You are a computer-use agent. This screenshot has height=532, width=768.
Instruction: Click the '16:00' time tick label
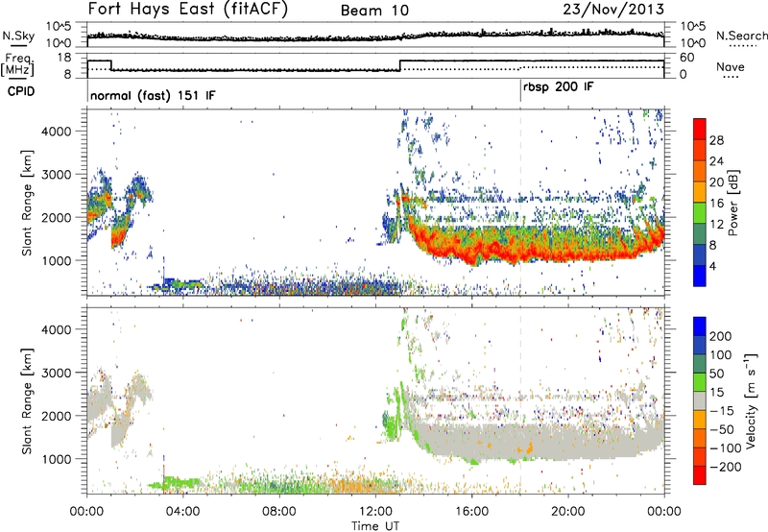click(x=471, y=512)
